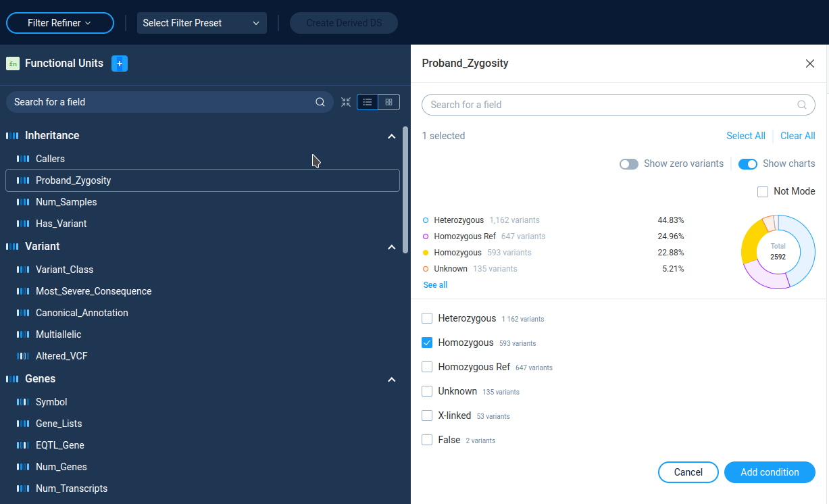The width and height of the screenshot is (829, 504).
Task: Switch to list view icon
Action: click(368, 102)
